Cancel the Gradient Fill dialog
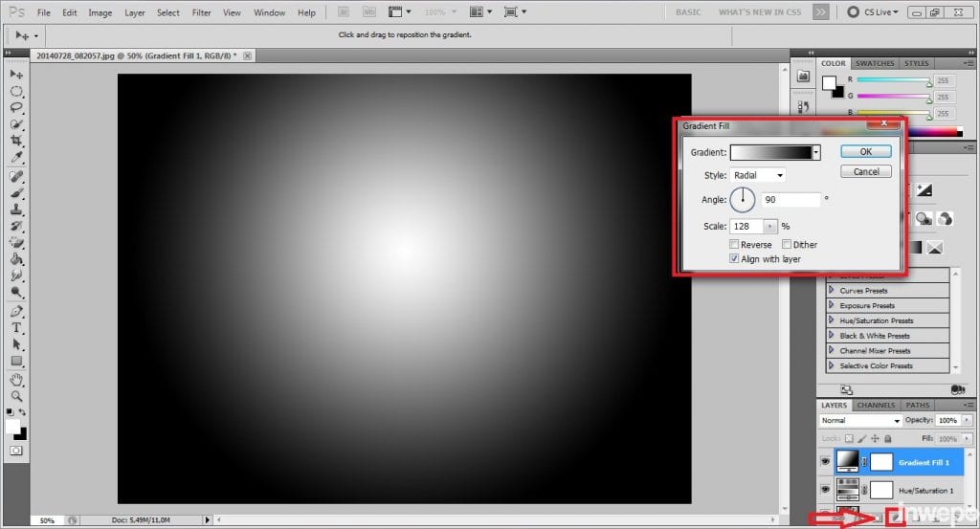 (865, 172)
